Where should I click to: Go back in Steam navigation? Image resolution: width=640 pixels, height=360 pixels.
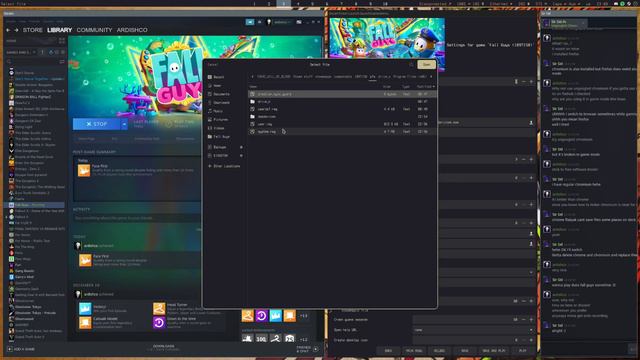click(8, 30)
